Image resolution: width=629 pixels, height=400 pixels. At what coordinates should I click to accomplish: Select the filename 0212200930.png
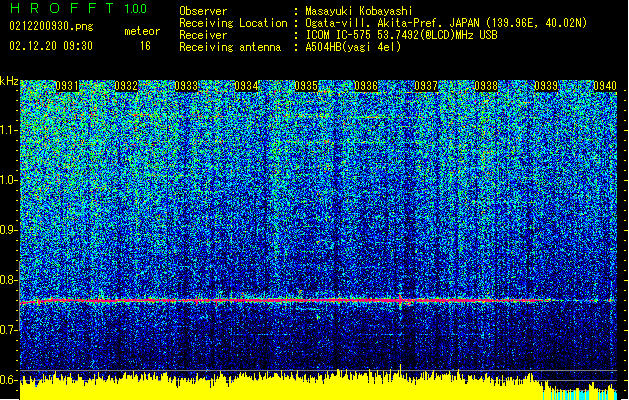51,26
